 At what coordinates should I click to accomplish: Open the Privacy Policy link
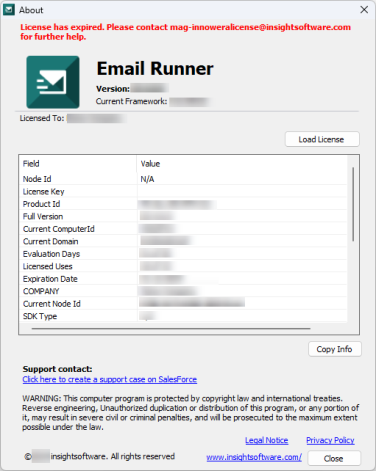[330, 440]
